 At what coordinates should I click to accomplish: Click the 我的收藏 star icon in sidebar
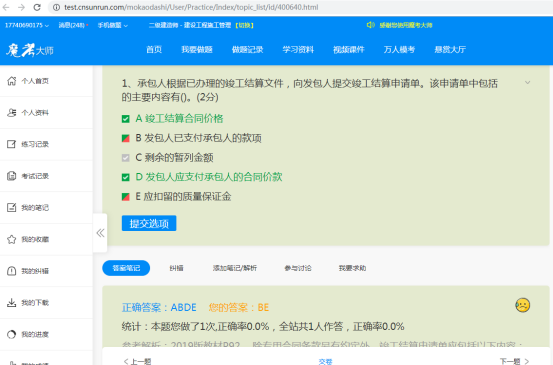coord(12,239)
